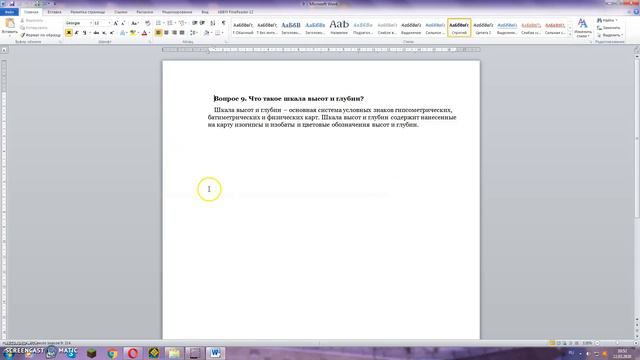Click the Minecraft block icon in the taskbar

point(91,353)
